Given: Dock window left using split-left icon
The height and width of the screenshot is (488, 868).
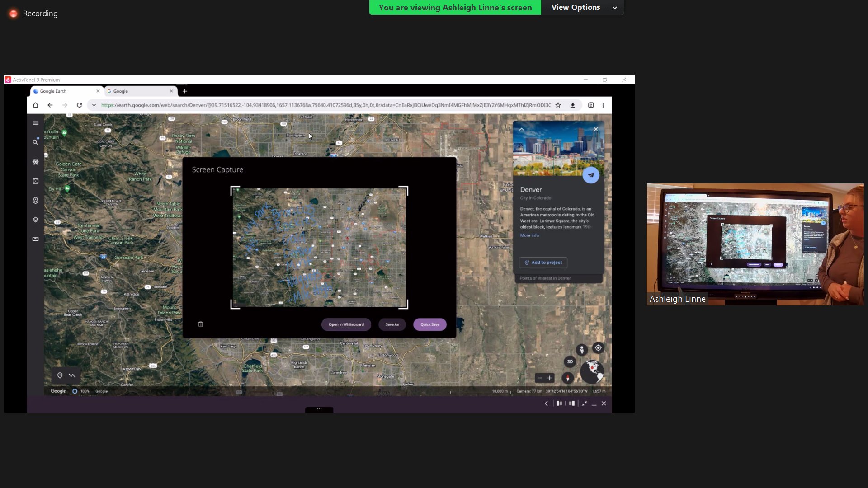Looking at the screenshot, I should point(559,404).
